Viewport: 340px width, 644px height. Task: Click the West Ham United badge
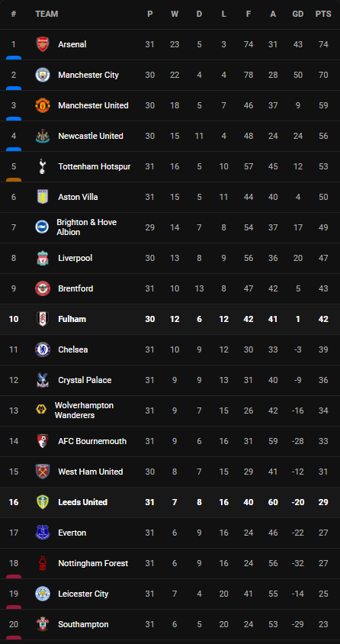click(x=43, y=472)
